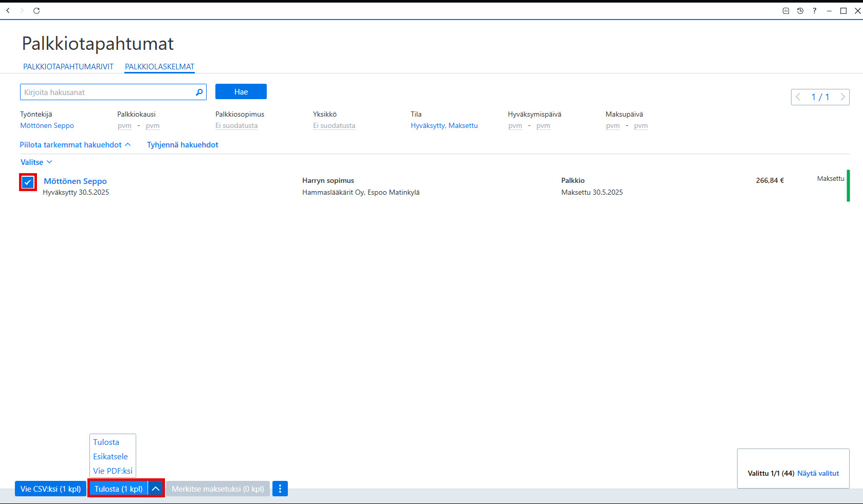This screenshot has width=863, height=504.
Task: Choose Vie PDF:ksi from the print menu
Action: (113, 471)
